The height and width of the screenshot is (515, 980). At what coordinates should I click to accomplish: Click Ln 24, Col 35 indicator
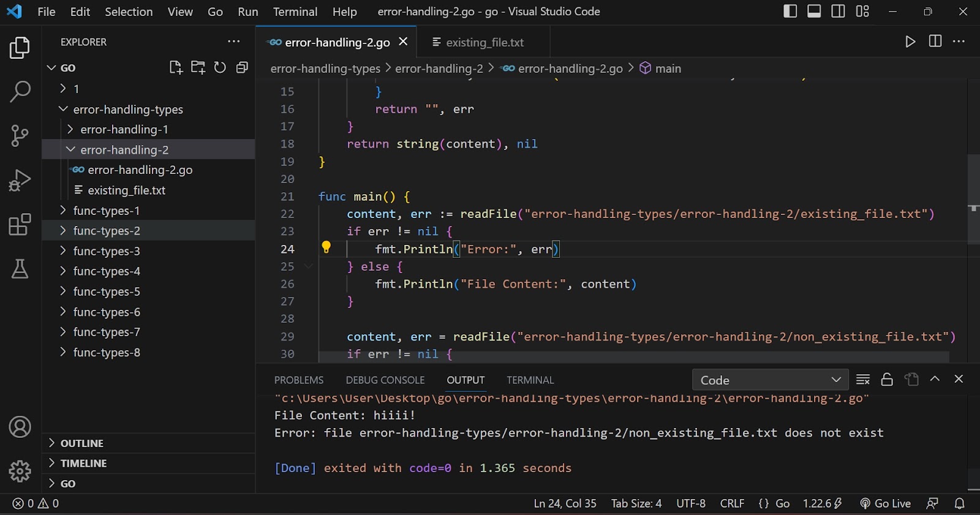point(565,503)
